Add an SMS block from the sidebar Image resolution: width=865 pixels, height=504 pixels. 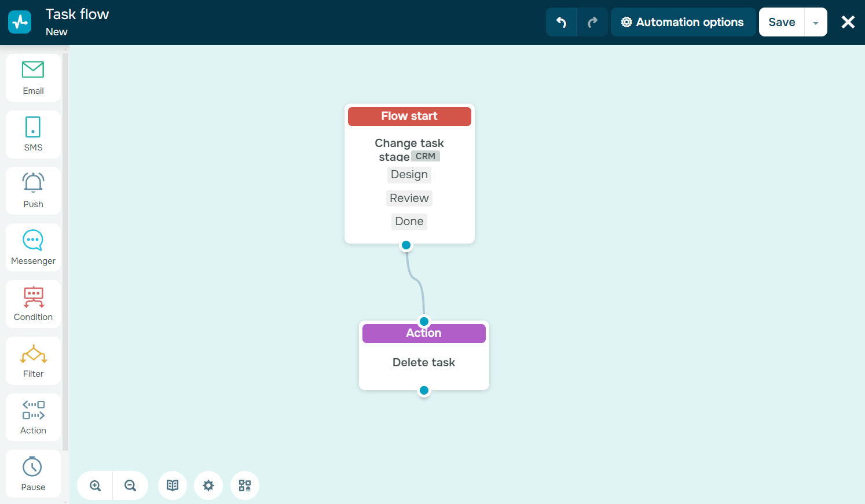[x=33, y=135]
